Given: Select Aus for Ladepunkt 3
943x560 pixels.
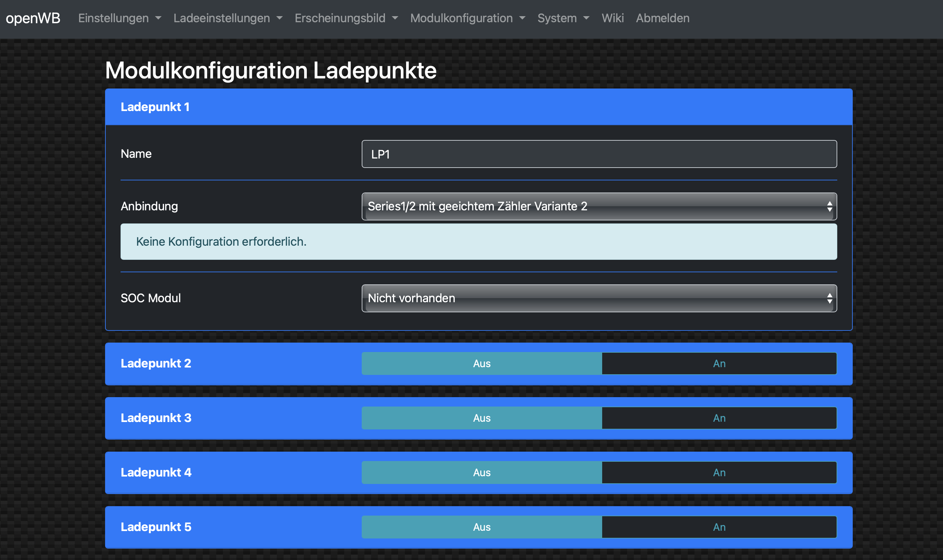Looking at the screenshot, I should (x=482, y=418).
